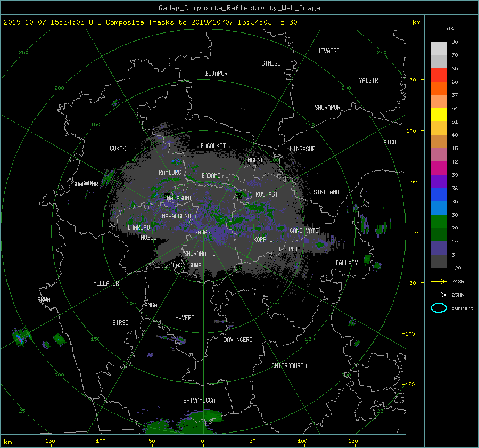Click the NAVALGUND label
Viewport: 479px width, 448px height.
click(176, 216)
